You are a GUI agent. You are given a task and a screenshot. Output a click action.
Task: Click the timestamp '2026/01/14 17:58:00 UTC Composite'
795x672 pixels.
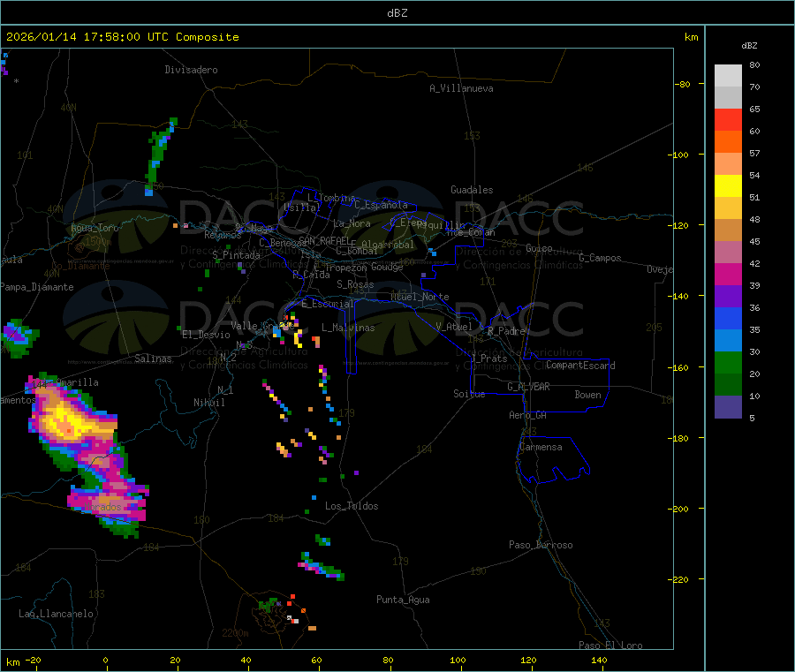pyautogui.click(x=123, y=37)
